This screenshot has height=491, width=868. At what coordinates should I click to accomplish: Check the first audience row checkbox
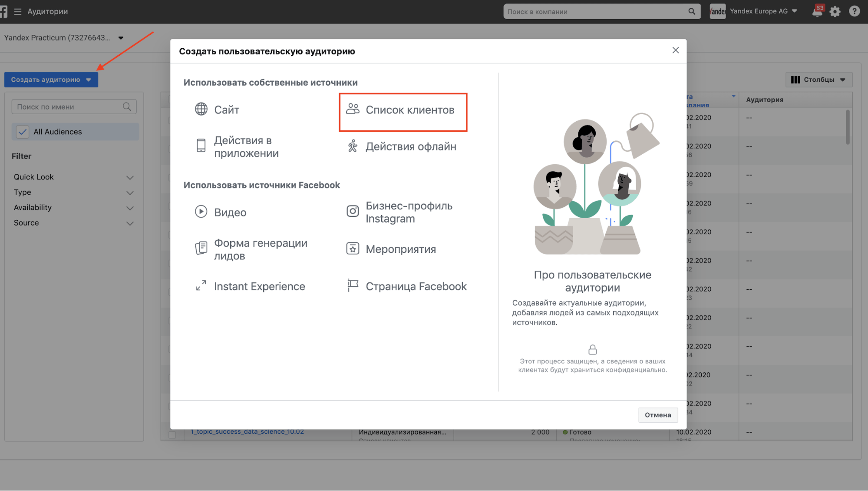(170, 121)
